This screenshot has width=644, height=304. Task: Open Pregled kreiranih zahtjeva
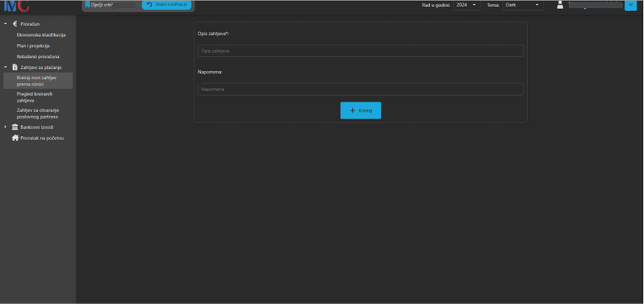34,97
